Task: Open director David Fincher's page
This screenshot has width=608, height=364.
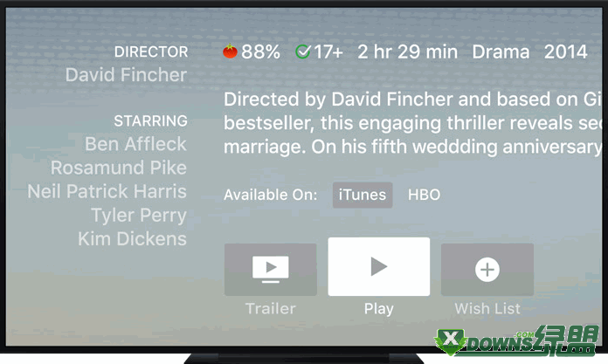Action: coord(126,75)
